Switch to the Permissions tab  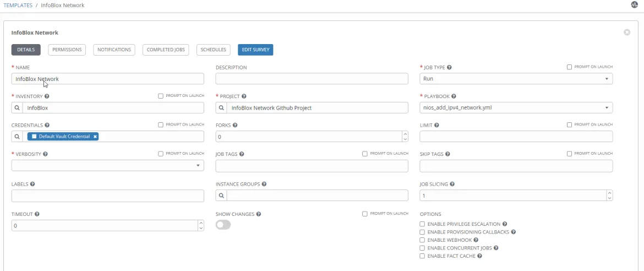coord(67,50)
